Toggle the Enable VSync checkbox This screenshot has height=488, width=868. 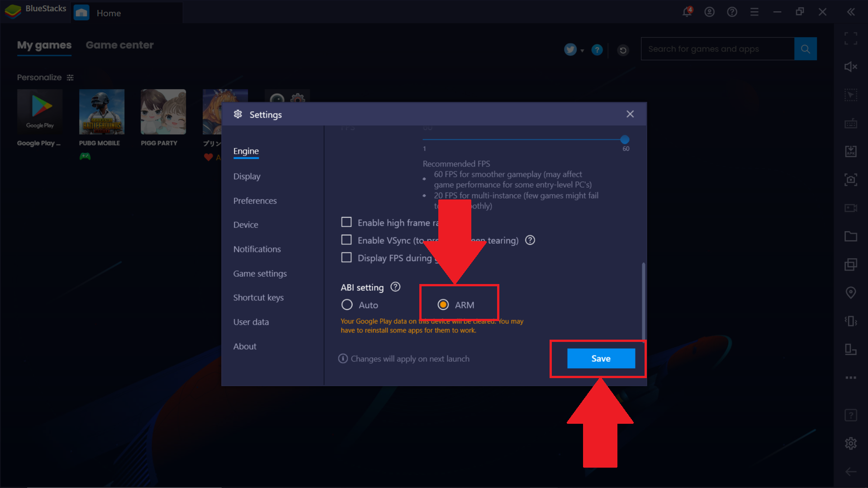click(x=346, y=240)
